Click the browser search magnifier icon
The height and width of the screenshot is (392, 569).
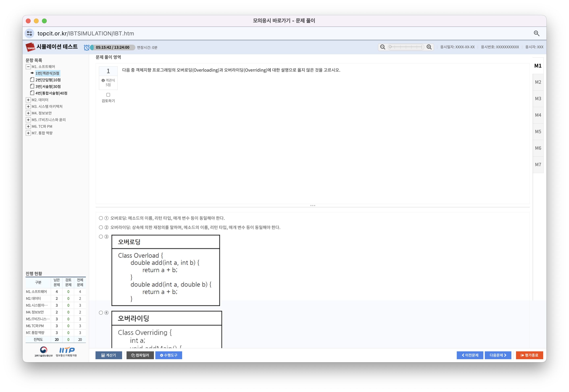click(537, 33)
